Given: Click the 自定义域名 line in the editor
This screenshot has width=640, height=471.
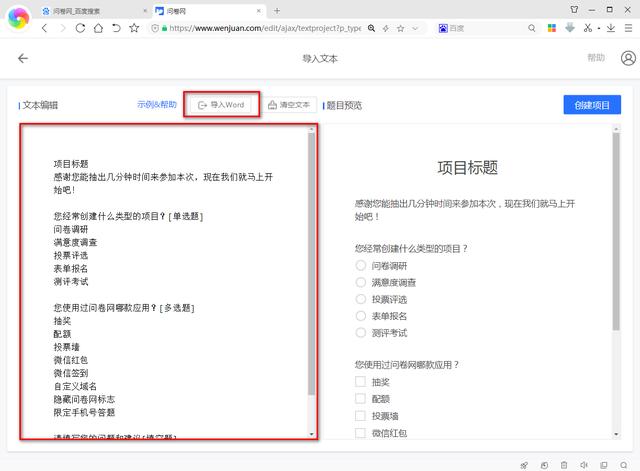Looking at the screenshot, I should pyautogui.click(x=75, y=386).
